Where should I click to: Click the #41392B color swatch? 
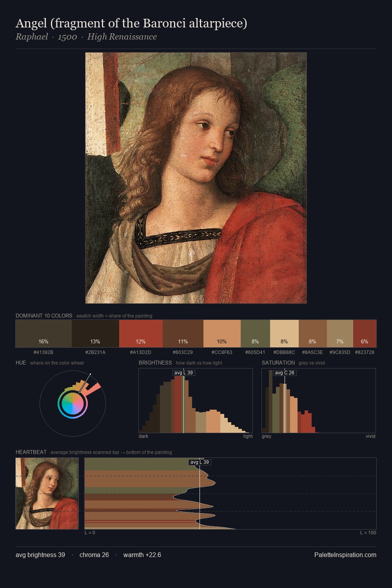[x=44, y=334]
